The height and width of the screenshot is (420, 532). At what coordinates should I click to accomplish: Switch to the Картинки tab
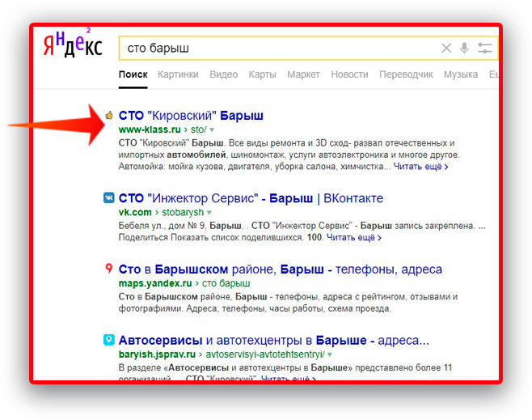pyautogui.click(x=178, y=74)
